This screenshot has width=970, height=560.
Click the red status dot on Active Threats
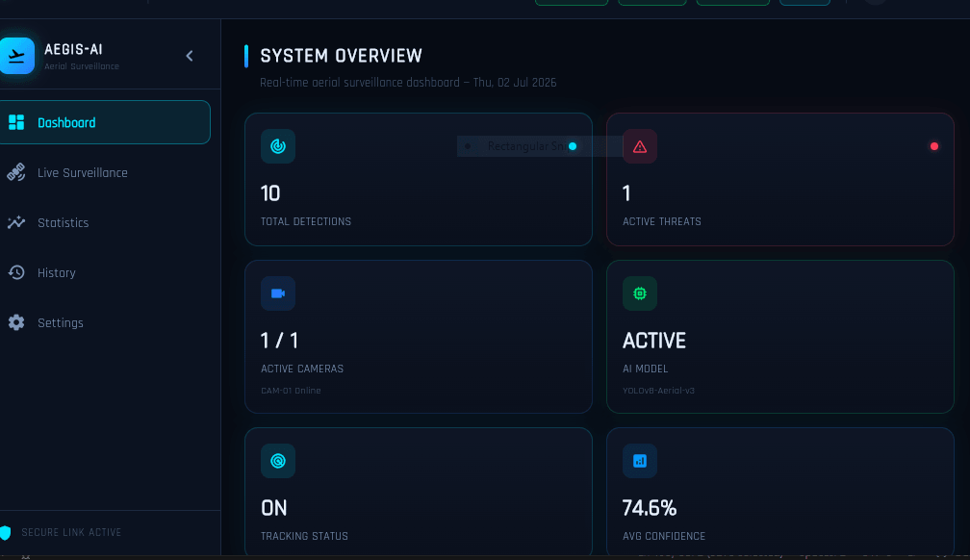click(934, 146)
